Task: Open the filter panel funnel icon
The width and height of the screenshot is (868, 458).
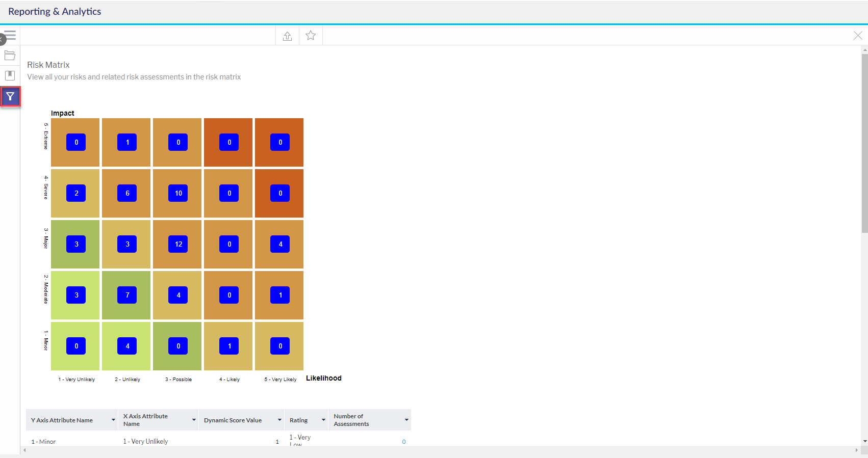Action: click(10, 96)
